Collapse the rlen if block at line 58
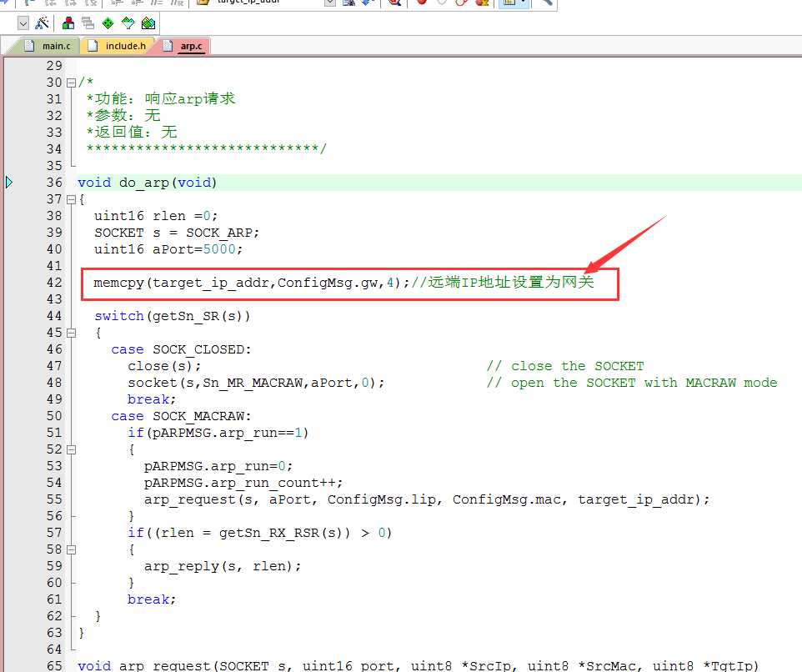This screenshot has width=802, height=672. (72, 549)
